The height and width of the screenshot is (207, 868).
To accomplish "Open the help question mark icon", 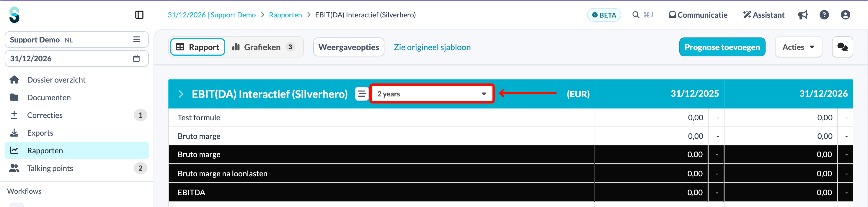I will point(824,15).
